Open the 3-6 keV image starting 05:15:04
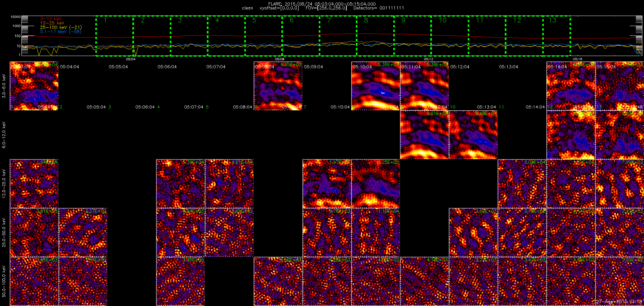This screenshot has width=644, height=306. click(620, 86)
